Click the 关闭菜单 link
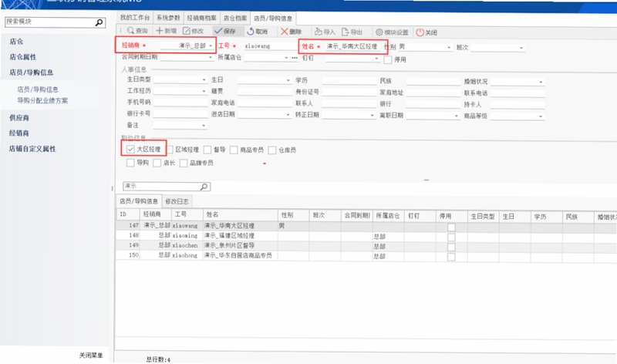The width and height of the screenshot is (617, 364). [x=91, y=356]
